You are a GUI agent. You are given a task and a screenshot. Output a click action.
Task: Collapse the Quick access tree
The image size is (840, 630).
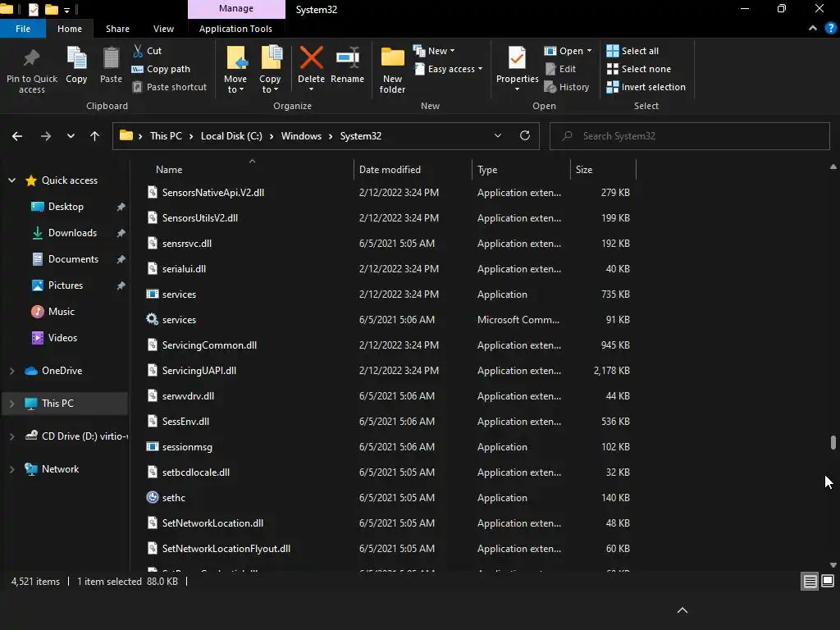tap(11, 180)
